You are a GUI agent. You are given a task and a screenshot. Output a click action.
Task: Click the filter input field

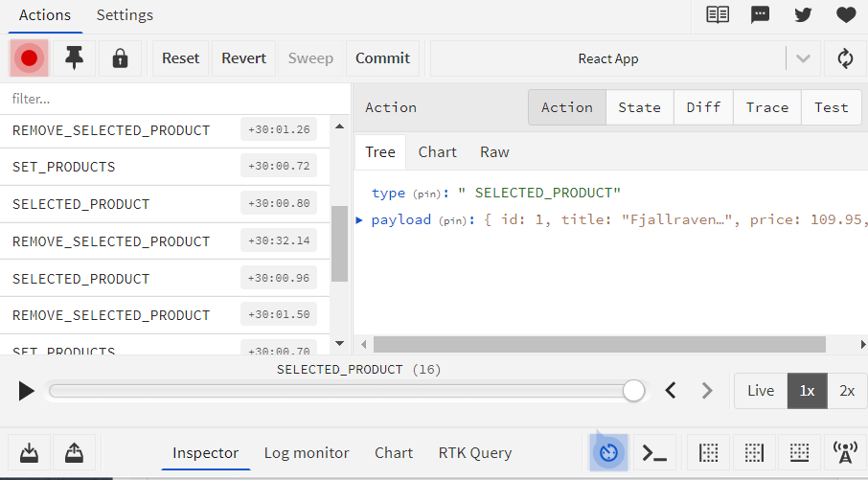point(175,99)
